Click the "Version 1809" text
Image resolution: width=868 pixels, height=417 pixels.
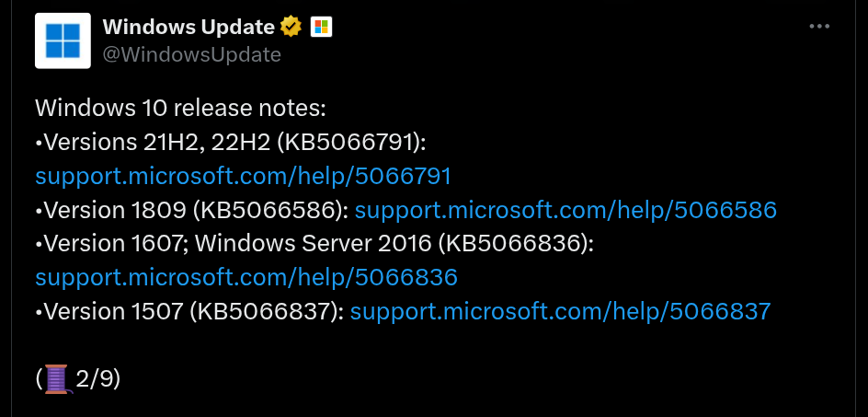(x=116, y=210)
